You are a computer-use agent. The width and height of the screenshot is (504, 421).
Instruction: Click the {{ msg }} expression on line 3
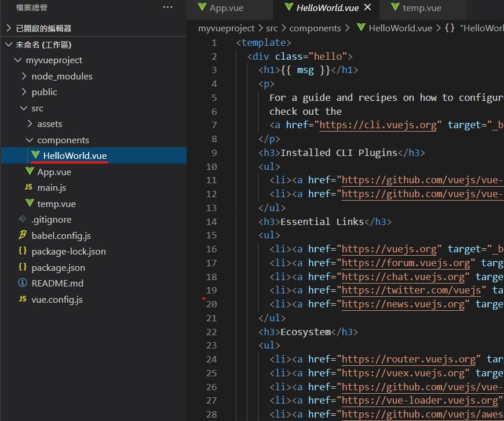[306, 70]
